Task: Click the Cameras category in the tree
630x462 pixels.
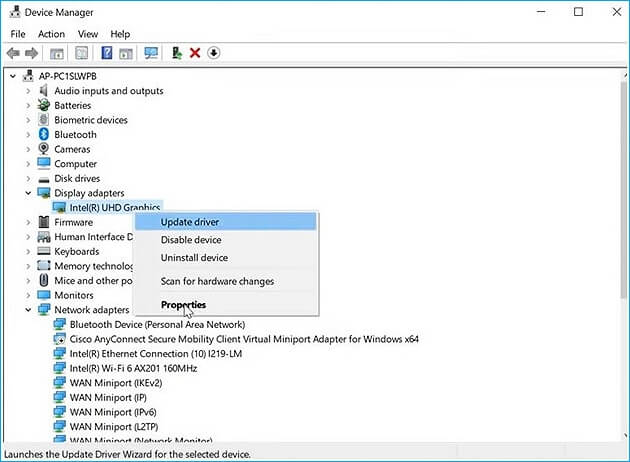Action: 72,149
